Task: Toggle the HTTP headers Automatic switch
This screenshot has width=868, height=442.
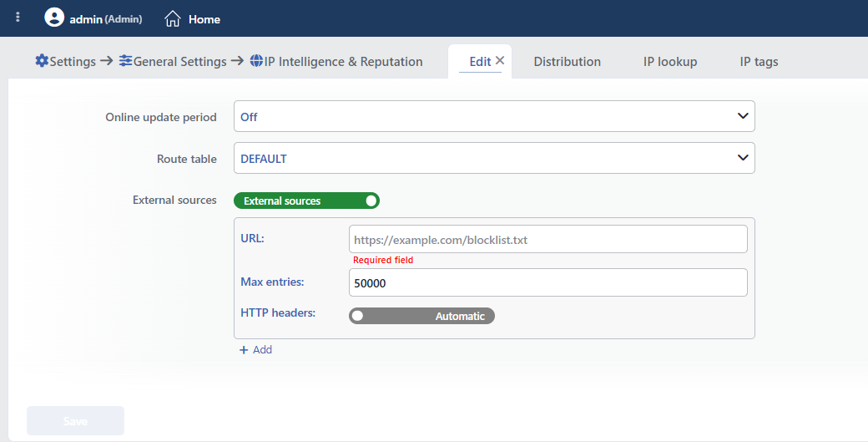Action: 421,316
